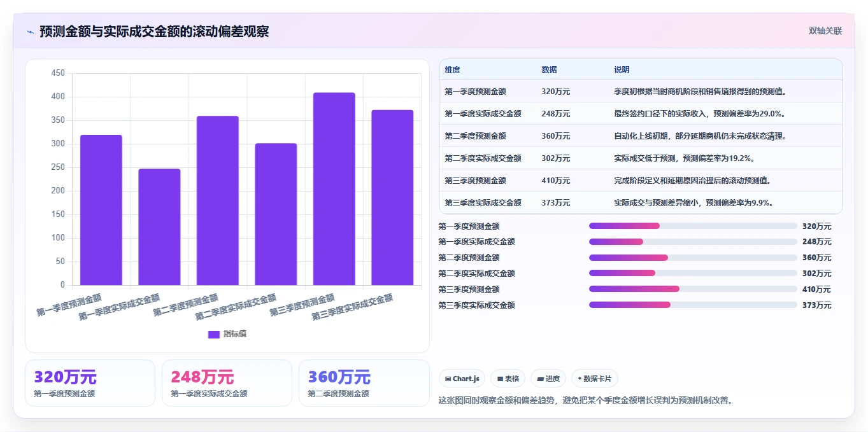868x432 pixels.
Task: Select the Chart.js tag chip
Action: [x=462, y=379]
